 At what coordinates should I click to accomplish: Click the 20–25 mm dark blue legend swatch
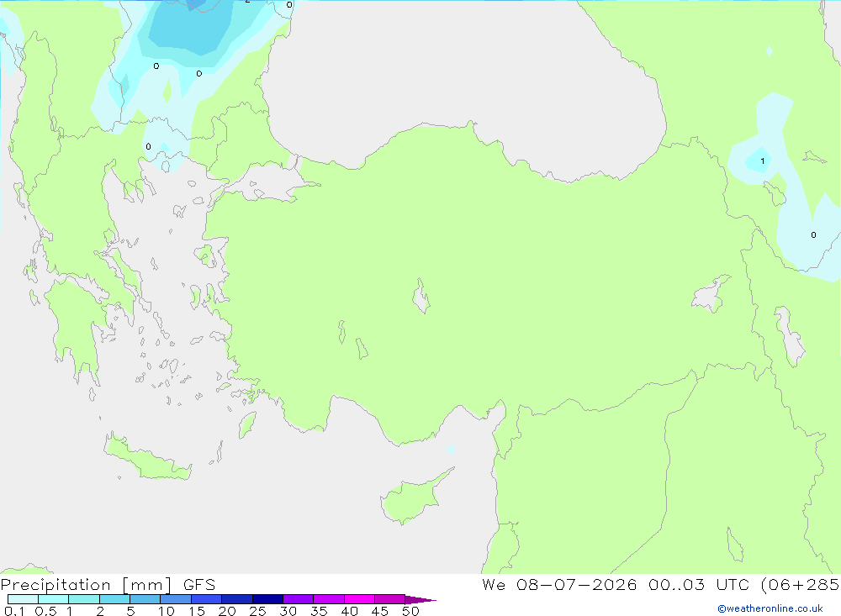236,599
